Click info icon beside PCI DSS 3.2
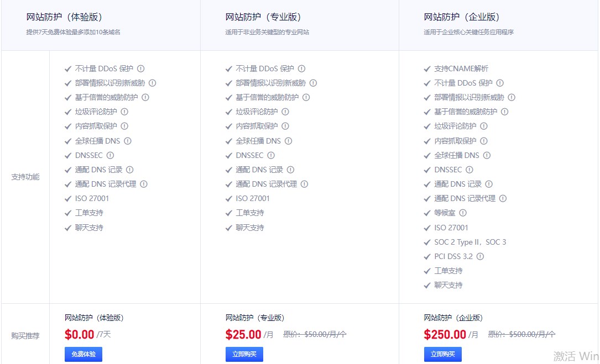The width and height of the screenshot is (600, 364). tap(480, 256)
